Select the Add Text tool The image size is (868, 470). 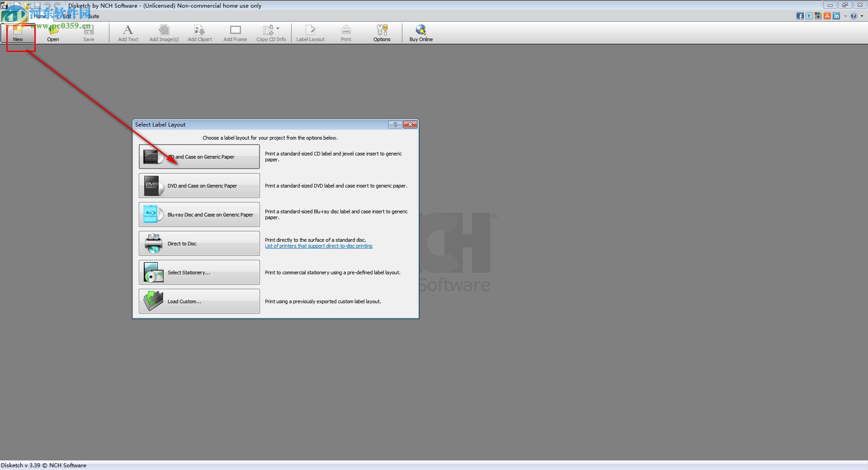pyautogui.click(x=128, y=33)
